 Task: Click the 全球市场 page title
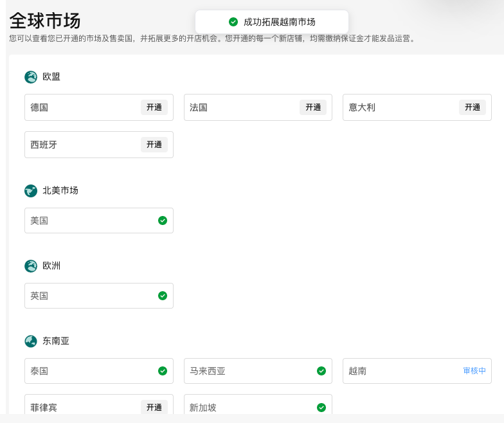point(45,21)
